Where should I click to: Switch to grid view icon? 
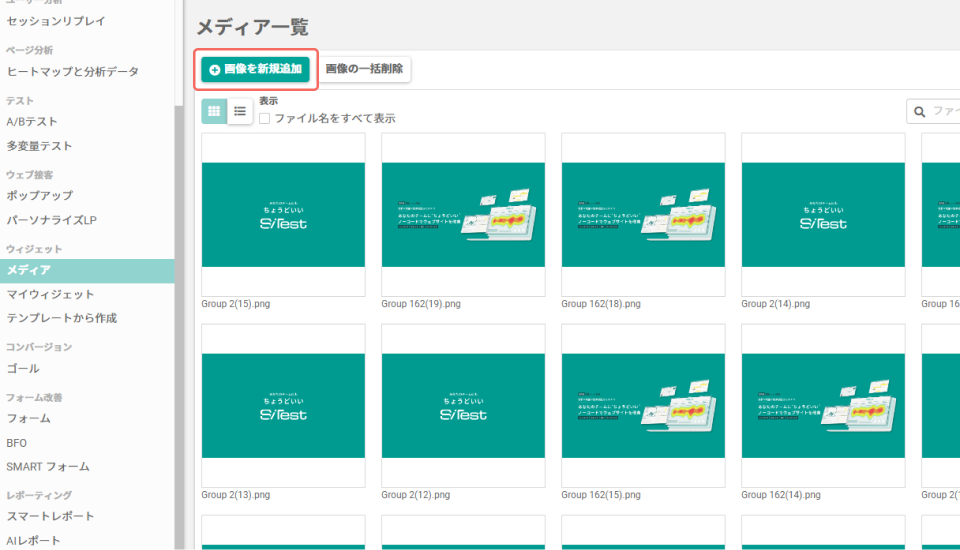pos(214,111)
